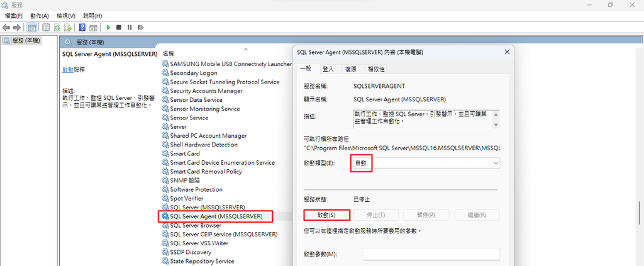
Task: Select Sensor Monitoring Service row
Action: coord(205,109)
